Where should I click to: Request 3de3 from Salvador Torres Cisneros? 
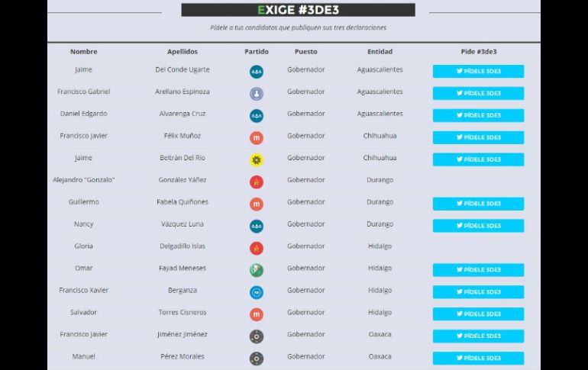click(x=478, y=314)
